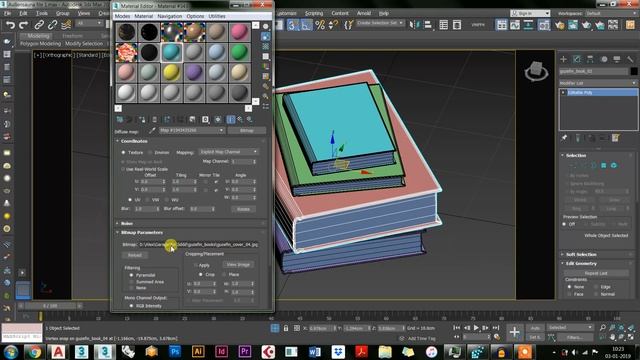Expand the Soft Selection rollout
640x360 pixels.
pos(598,254)
